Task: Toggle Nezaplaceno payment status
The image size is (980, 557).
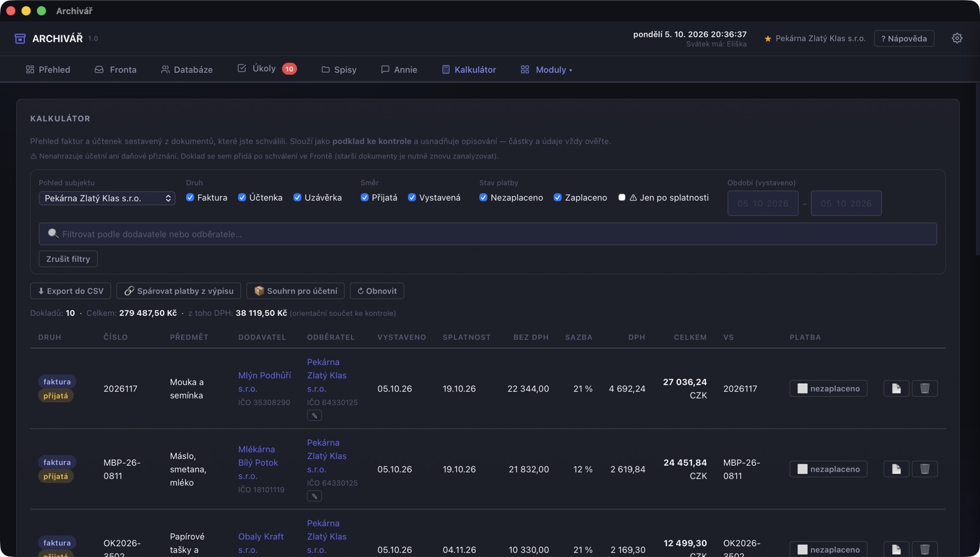Action: 483,197
